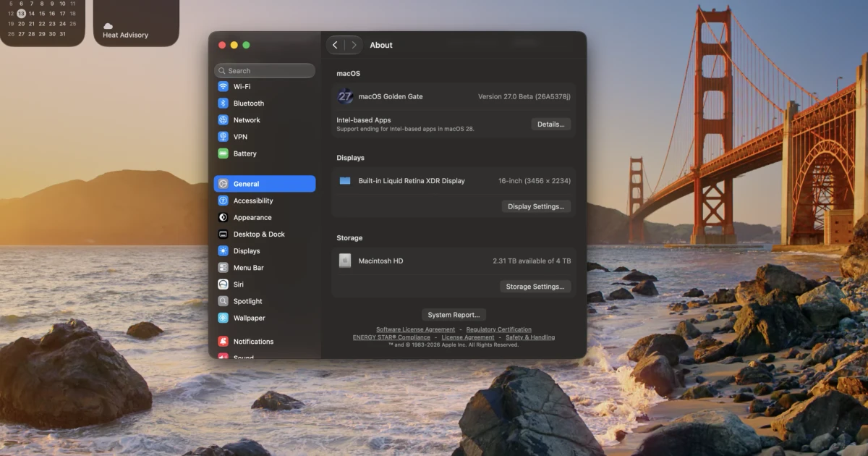868x456 pixels.
Task: Open Display Settings button
Action: click(x=536, y=206)
